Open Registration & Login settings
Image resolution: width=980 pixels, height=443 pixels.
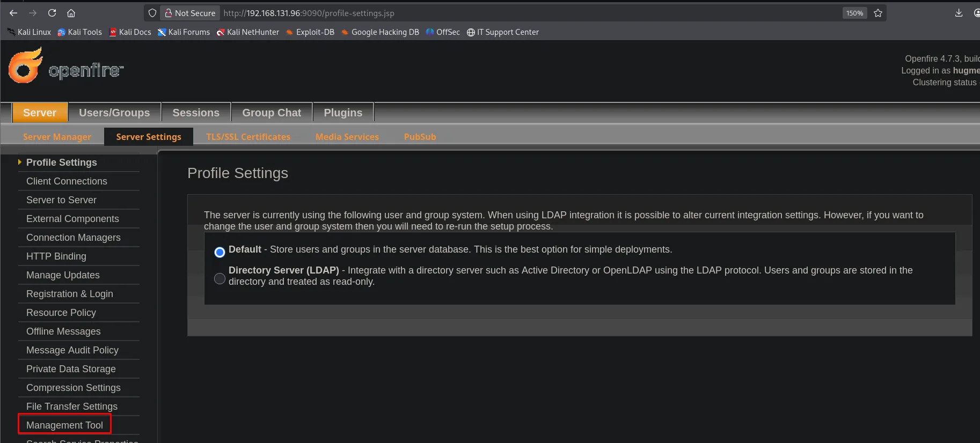(x=70, y=294)
